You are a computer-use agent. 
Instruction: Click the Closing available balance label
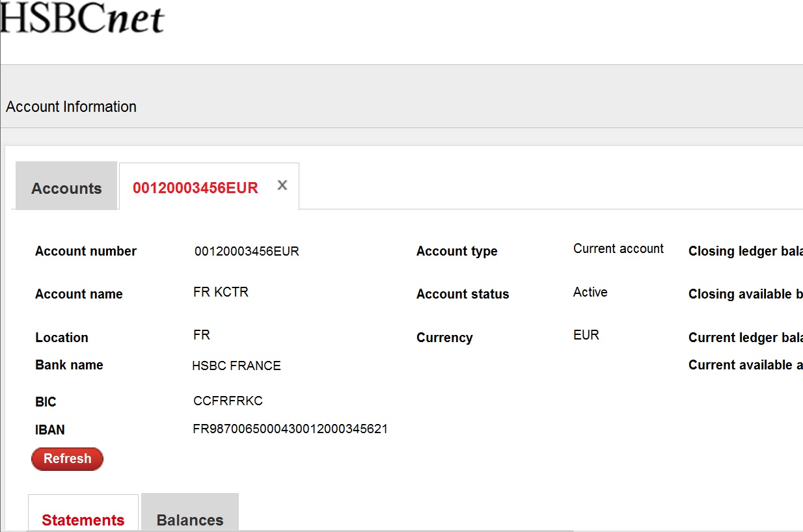click(x=746, y=294)
